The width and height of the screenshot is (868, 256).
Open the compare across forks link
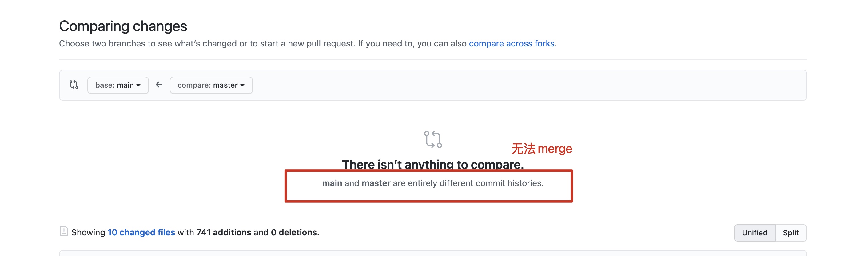(x=512, y=43)
